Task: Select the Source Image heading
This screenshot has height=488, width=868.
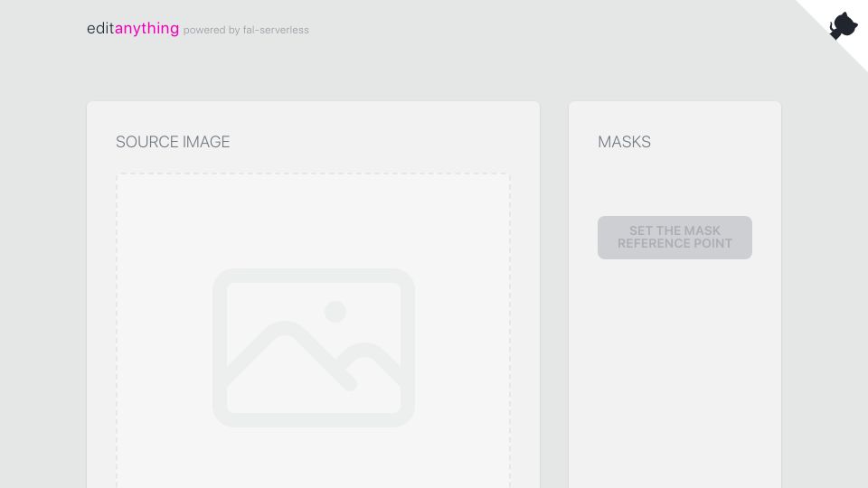Action: click(x=173, y=142)
